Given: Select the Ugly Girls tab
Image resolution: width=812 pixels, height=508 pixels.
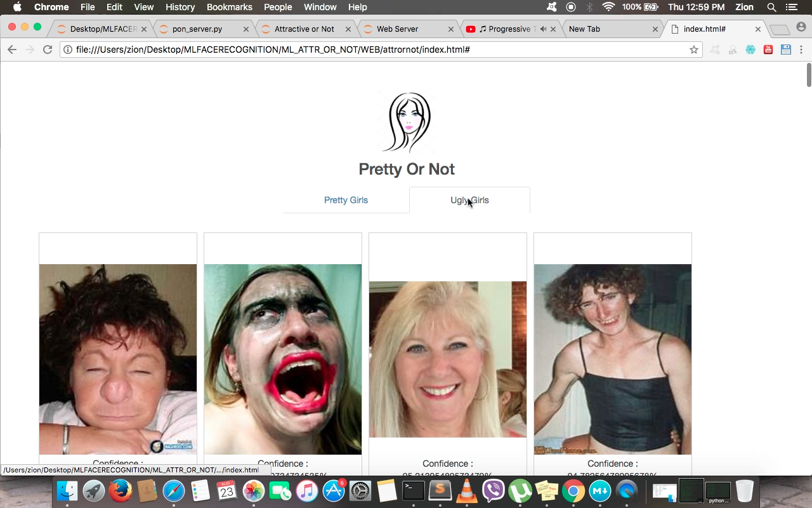Looking at the screenshot, I should [x=469, y=200].
